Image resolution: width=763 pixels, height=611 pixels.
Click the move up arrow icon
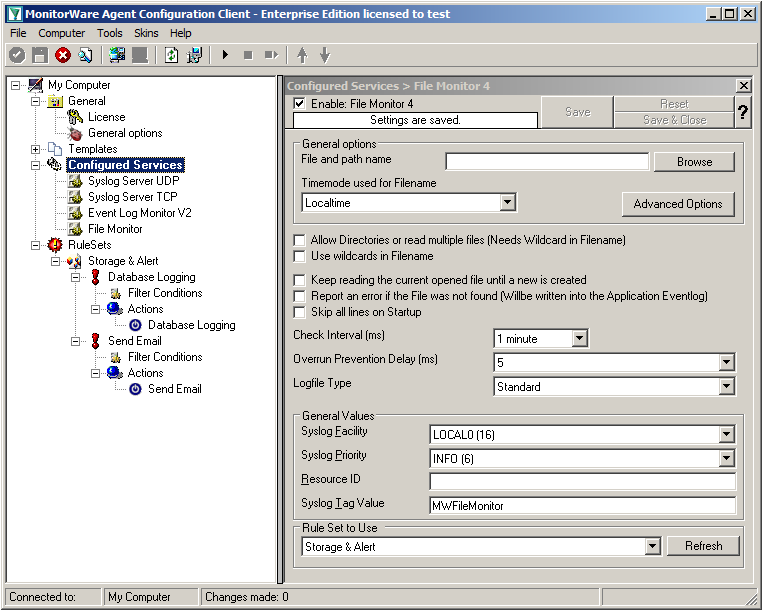[x=302, y=55]
